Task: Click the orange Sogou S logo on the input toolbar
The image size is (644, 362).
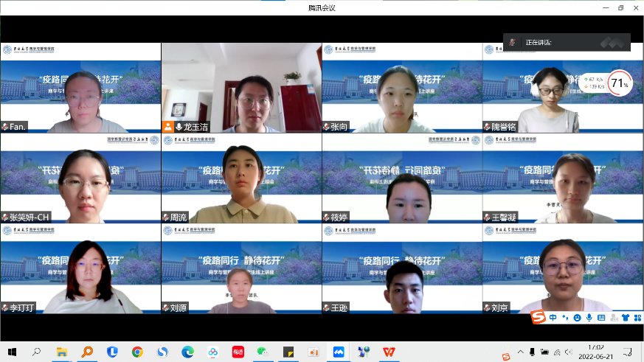Action: (539, 317)
